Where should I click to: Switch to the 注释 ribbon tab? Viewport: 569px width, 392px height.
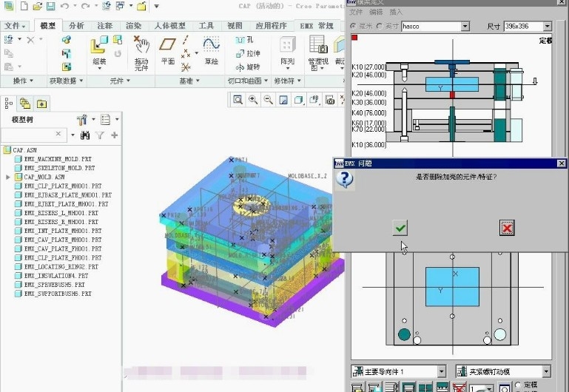105,26
